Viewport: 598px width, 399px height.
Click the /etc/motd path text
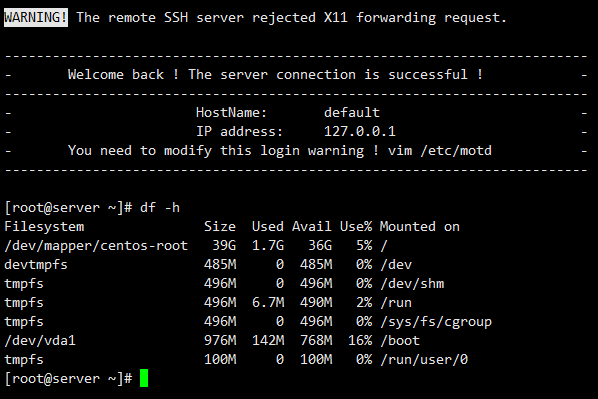(456, 151)
